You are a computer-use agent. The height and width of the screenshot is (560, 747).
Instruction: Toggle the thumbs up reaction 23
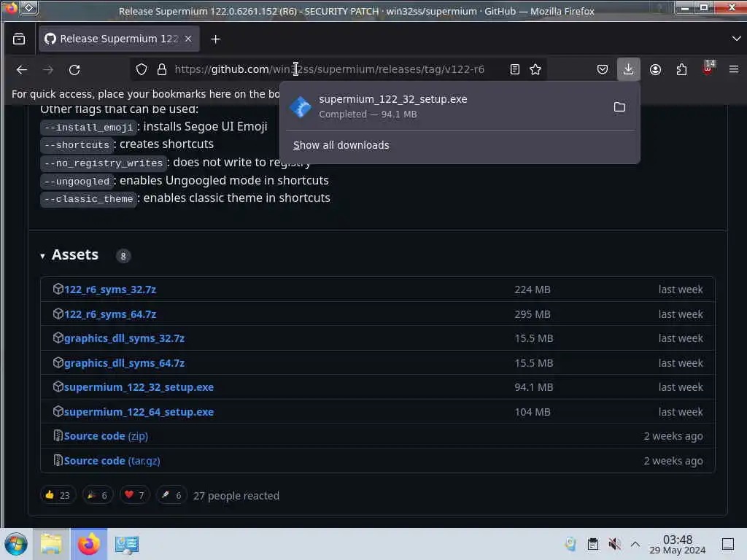point(58,495)
